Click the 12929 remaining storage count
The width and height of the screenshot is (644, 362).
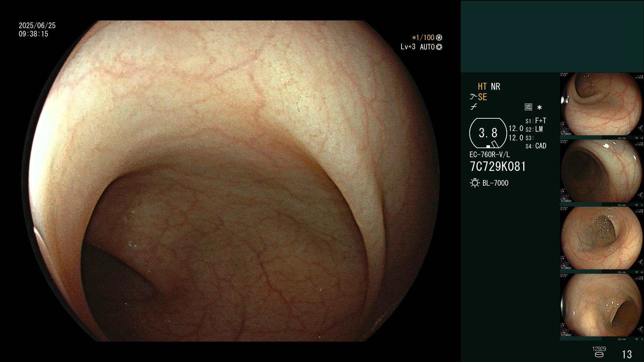click(599, 349)
